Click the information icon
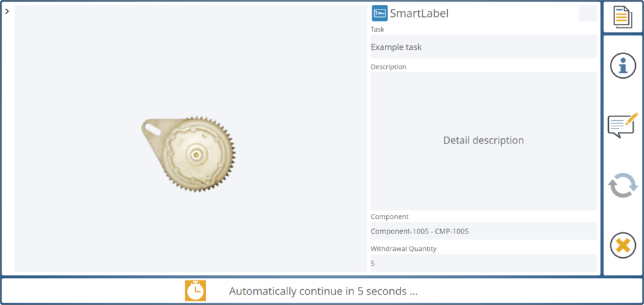The width and height of the screenshot is (644, 305). [x=623, y=65]
